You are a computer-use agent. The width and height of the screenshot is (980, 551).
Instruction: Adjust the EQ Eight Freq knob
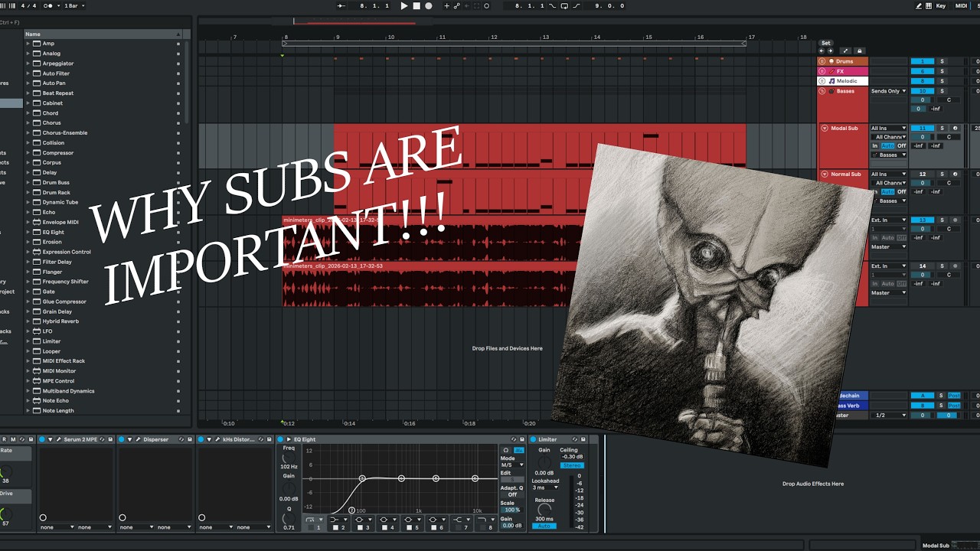coord(289,458)
